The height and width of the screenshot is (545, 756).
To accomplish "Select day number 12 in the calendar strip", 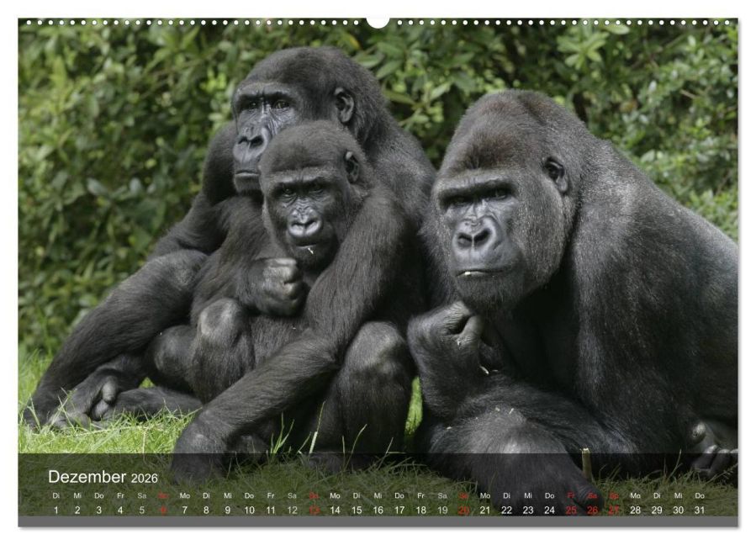I will pyautogui.click(x=292, y=510).
